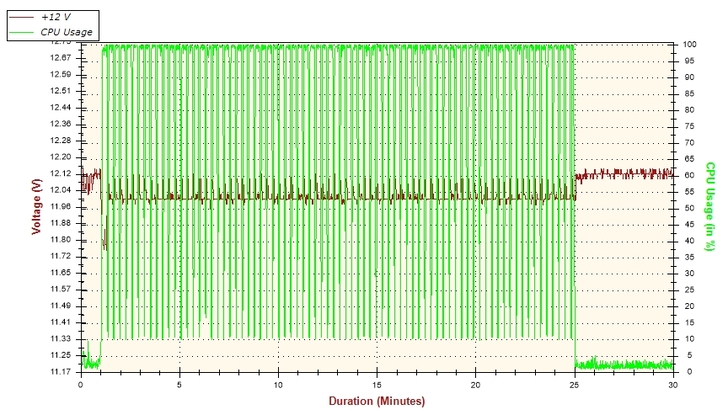Screen dimensions: 728x415
Task: Select the 11.33 voltage tick label
Action: click(x=60, y=339)
